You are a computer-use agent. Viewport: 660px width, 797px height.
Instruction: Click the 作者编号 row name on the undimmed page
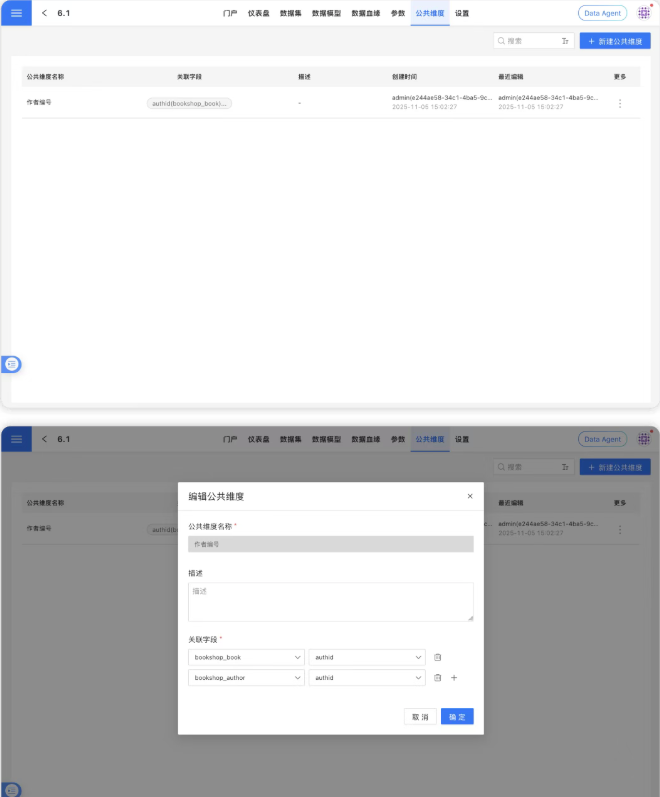39,102
